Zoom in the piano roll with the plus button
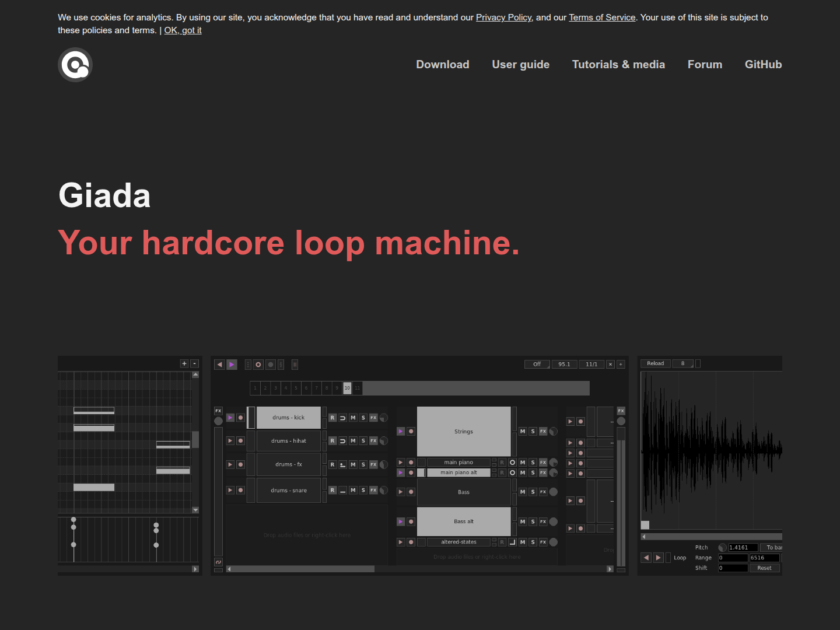 coord(184,363)
